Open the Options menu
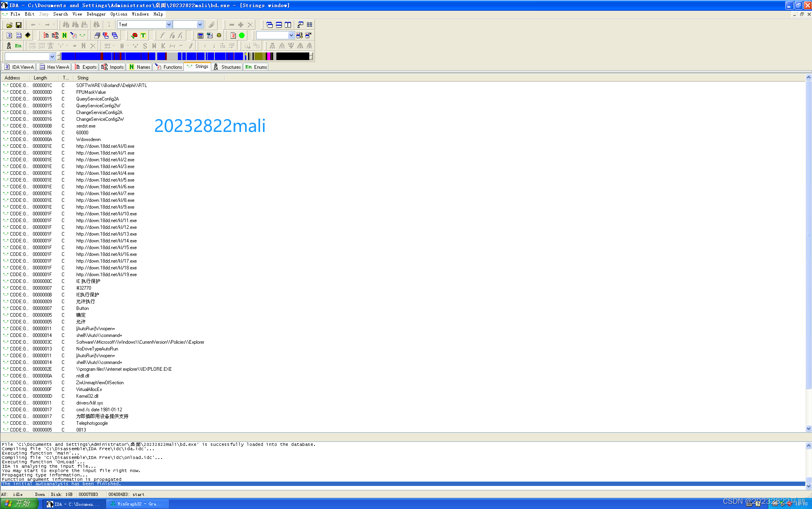The width and height of the screenshot is (812, 509). [x=119, y=14]
